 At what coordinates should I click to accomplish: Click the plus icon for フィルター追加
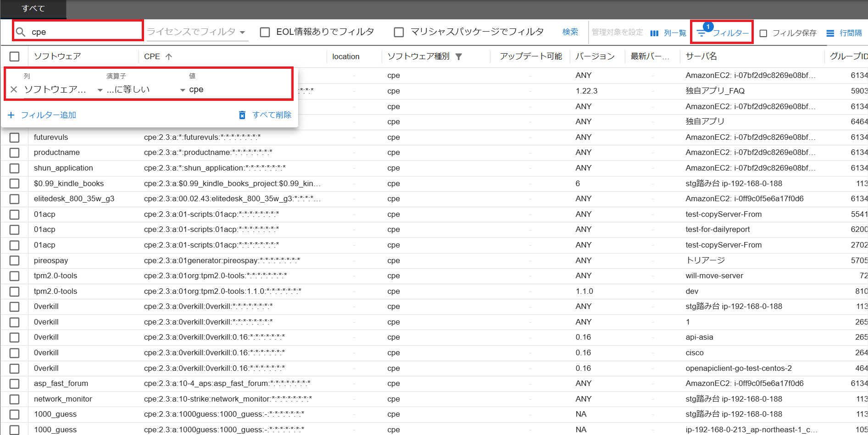[11, 115]
